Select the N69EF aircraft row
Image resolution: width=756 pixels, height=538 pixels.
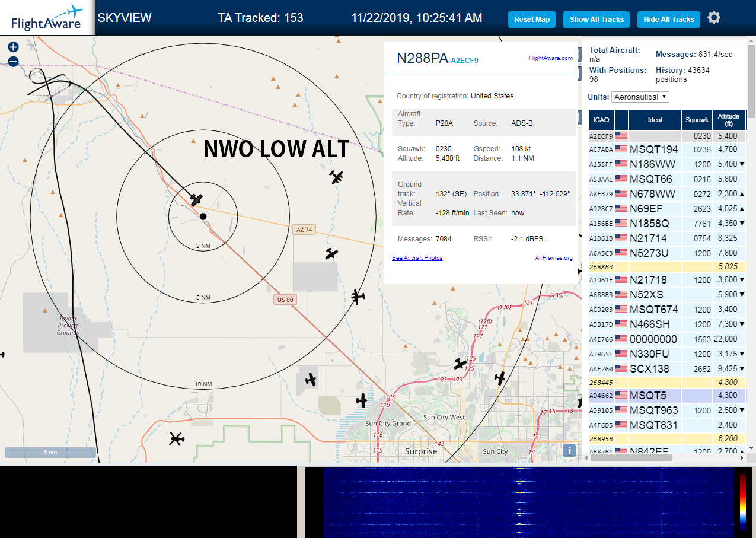[666, 208]
